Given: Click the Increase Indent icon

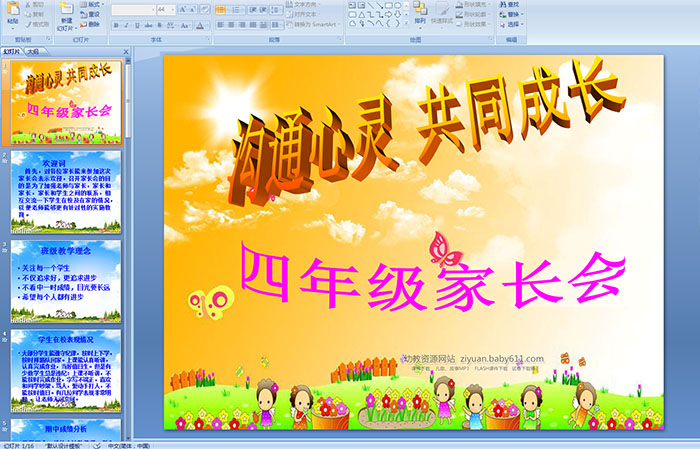Looking at the screenshot, I should [x=263, y=10].
